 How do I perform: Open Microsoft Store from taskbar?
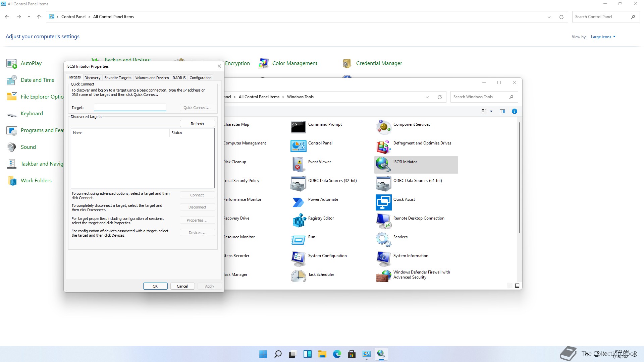(352, 354)
